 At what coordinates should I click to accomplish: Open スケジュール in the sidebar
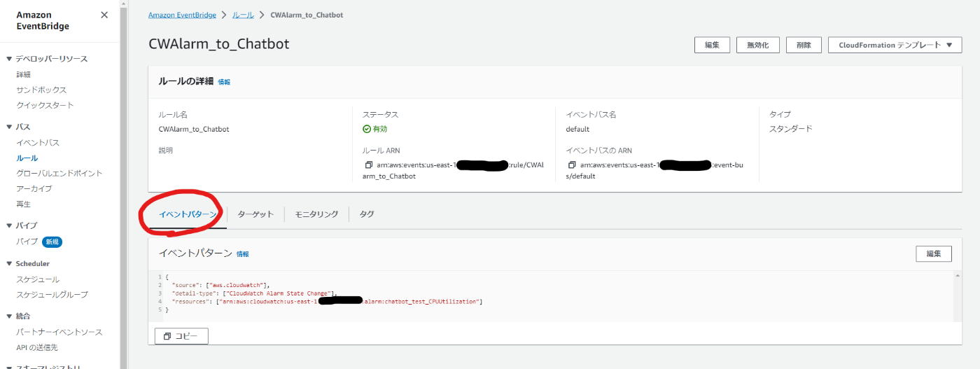tap(38, 279)
